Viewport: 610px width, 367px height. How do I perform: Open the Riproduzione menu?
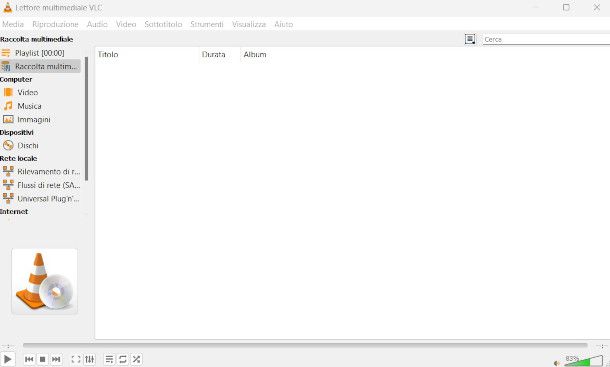pyautogui.click(x=55, y=24)
